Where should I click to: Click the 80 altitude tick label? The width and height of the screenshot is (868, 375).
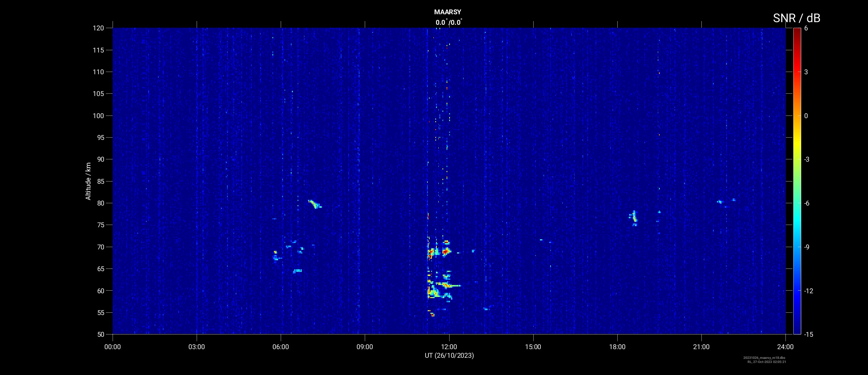[x=100, y=203]
